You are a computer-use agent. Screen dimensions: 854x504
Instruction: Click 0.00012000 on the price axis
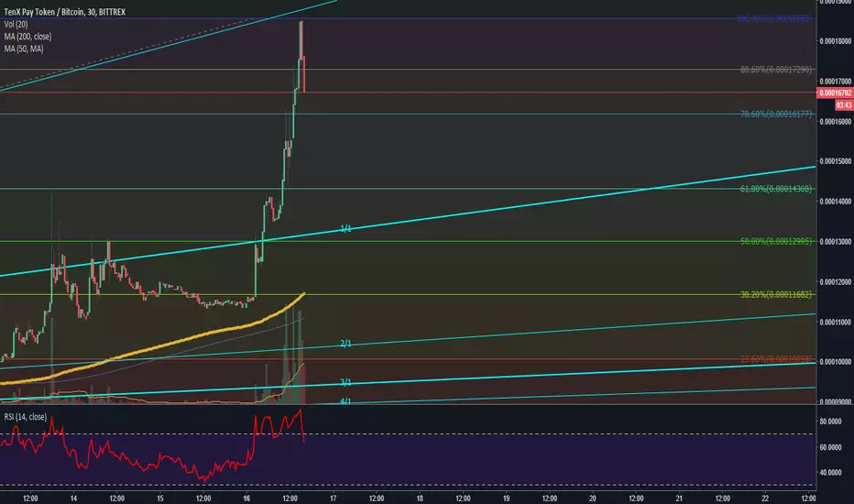click(x=835, y=281)
